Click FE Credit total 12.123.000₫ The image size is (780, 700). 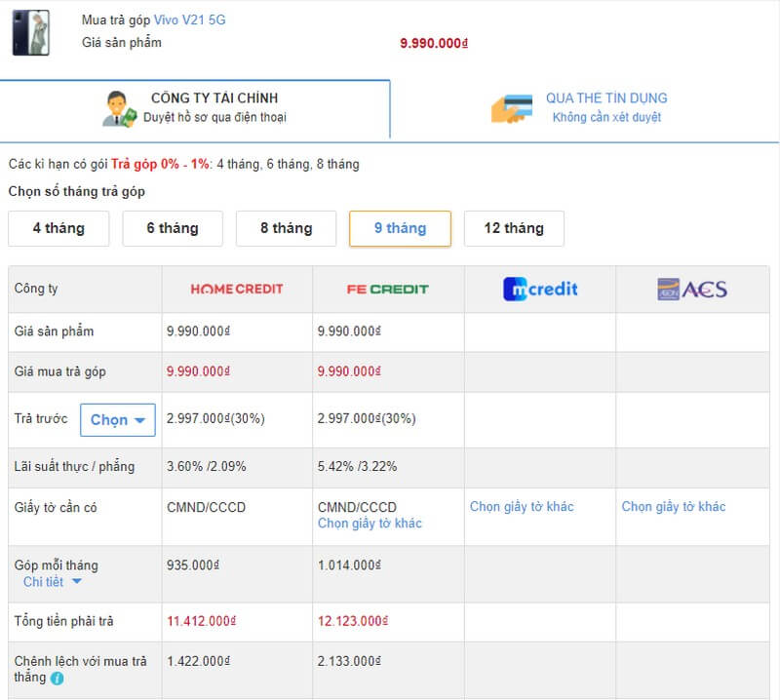[x=353, y=621]
